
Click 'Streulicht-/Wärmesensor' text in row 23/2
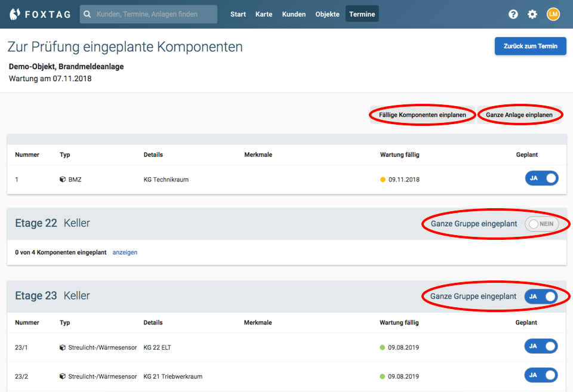coord(103,376)
